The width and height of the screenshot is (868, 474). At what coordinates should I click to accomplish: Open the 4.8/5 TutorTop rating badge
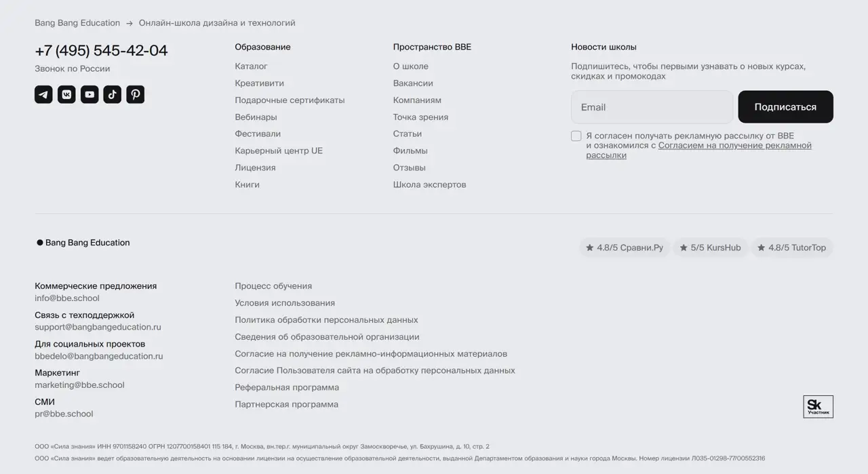pos(791,248)
